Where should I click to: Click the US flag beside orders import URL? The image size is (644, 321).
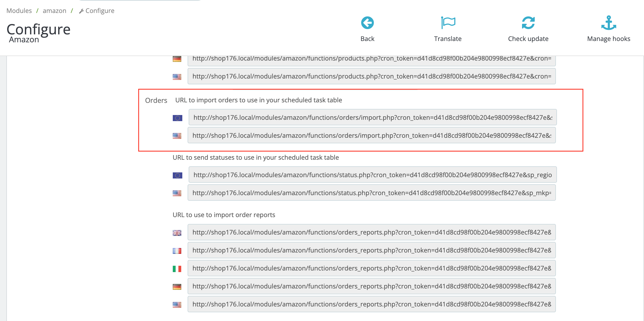177,136
